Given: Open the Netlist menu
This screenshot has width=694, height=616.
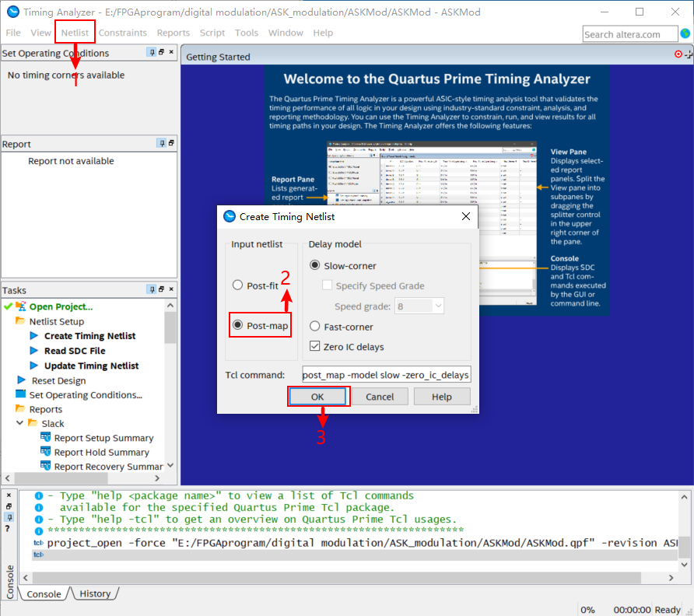Looking at the screenshot, I should tap(75, 33).
